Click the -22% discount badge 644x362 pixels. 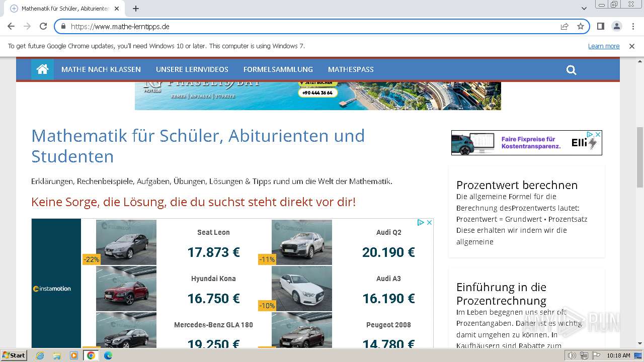[x=92, y=259]
